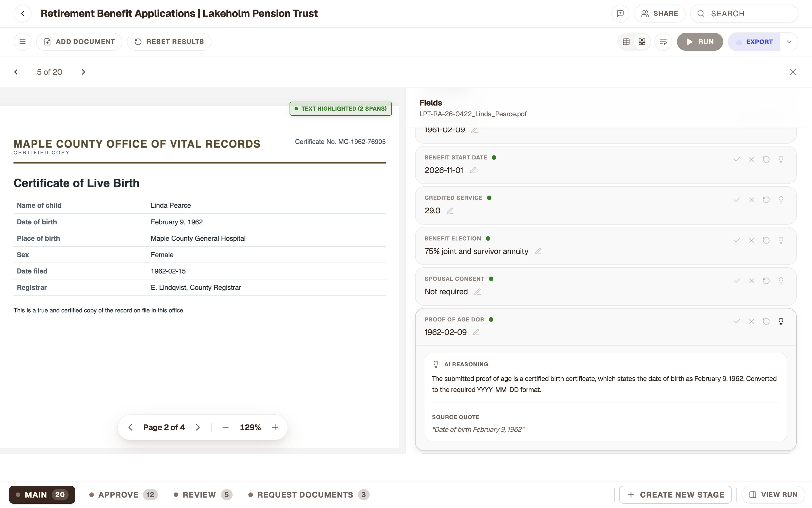Approve the Credited Service field
Image resolution: width=812 pixels, height=508 pixels.
tap(737, 200)
